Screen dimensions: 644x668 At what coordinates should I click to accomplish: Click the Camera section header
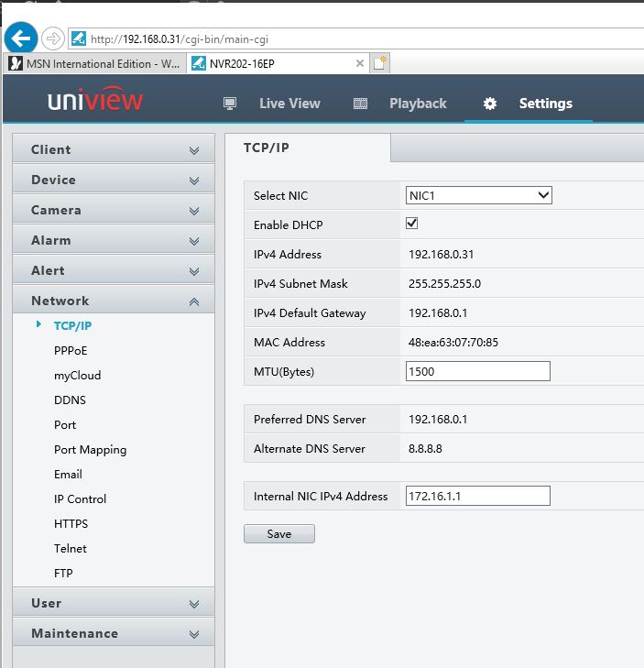[x=114, y=210]
